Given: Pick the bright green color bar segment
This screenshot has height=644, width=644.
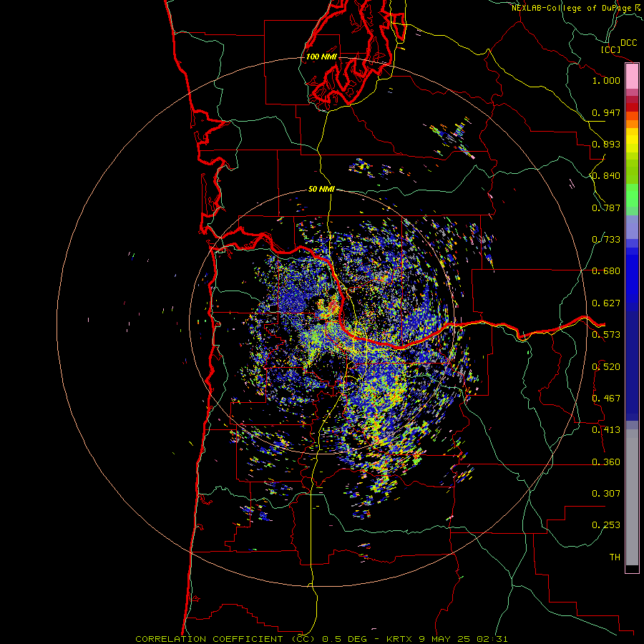Looking at the screenshot, I should tap(632, 195).
